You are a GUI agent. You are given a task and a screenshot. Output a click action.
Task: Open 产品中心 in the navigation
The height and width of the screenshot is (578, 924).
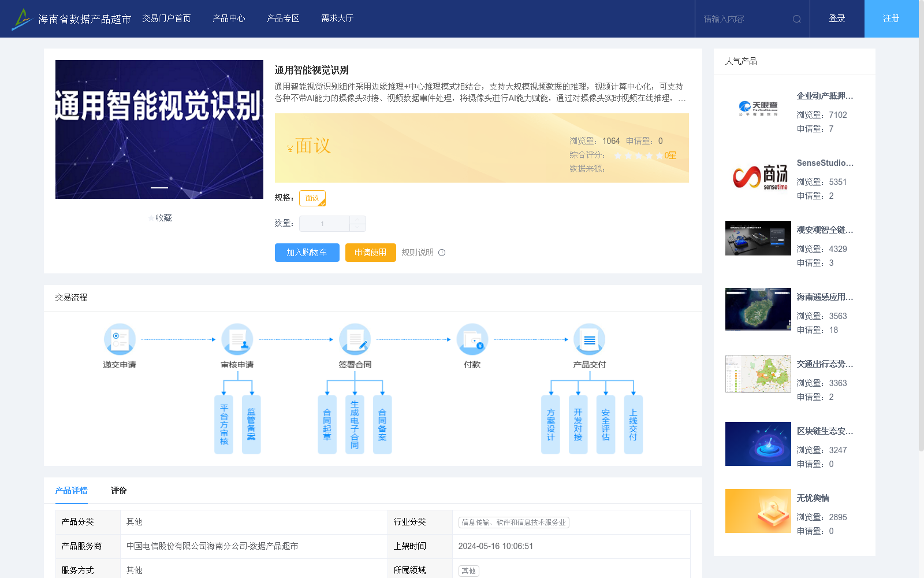tap(229, 18)
